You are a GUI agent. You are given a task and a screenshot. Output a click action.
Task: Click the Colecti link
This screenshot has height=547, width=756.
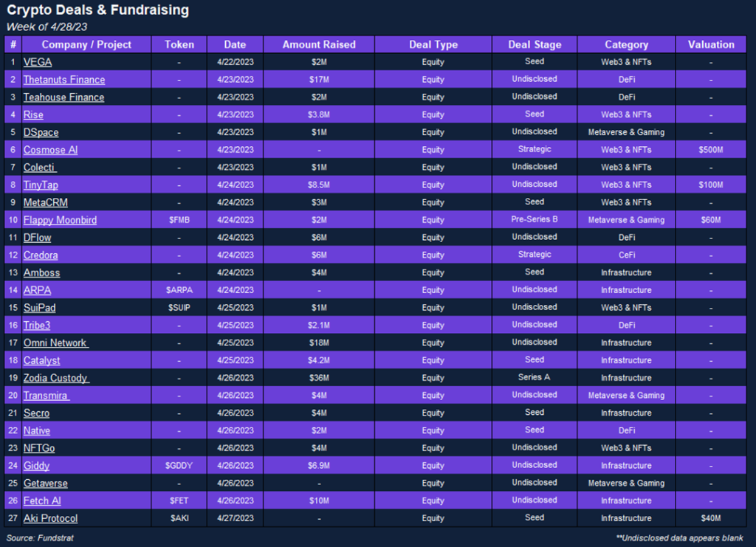[40, 168]
